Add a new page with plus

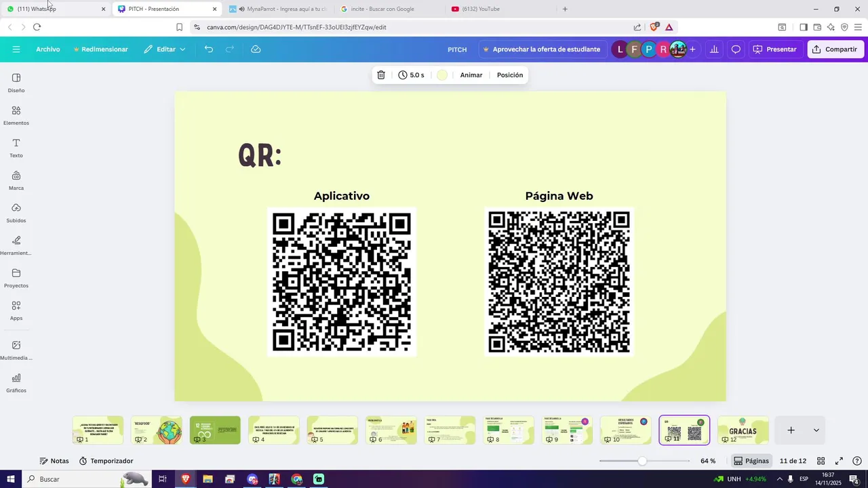click(791, 430)
